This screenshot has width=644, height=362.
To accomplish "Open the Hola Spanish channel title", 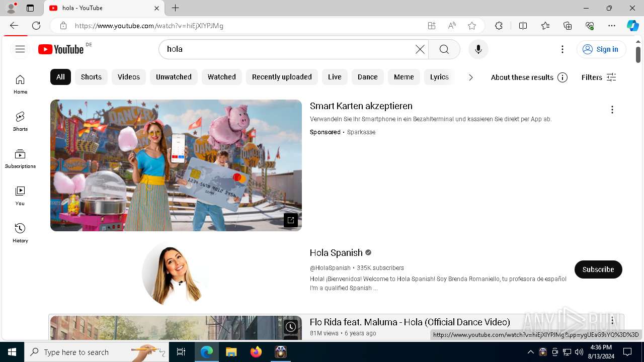I will (x=336, y=253).
